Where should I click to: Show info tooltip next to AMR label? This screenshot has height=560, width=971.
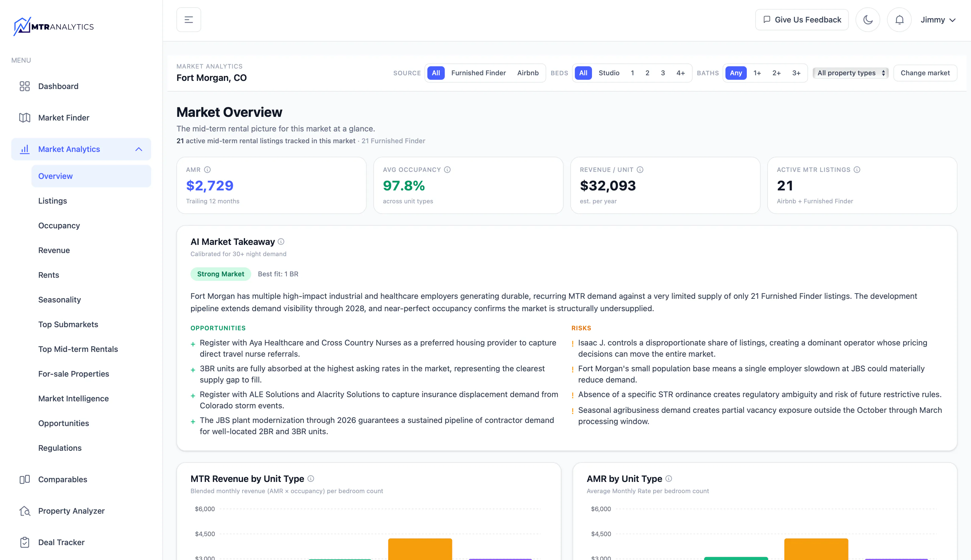(x=207, y=170)
